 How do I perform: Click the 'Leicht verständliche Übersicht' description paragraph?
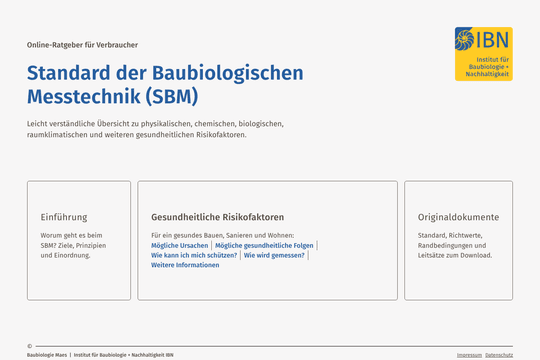[155, 129]
